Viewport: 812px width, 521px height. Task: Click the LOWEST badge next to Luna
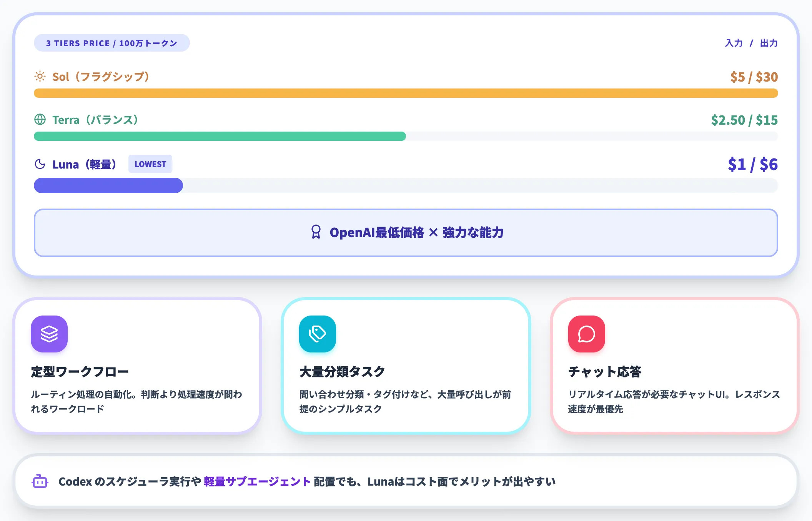(150, 164)
